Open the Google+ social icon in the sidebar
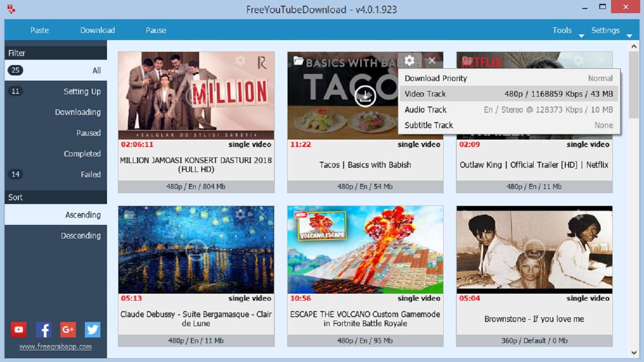Viewport: 644px width, 362px height. pos(68,329)
